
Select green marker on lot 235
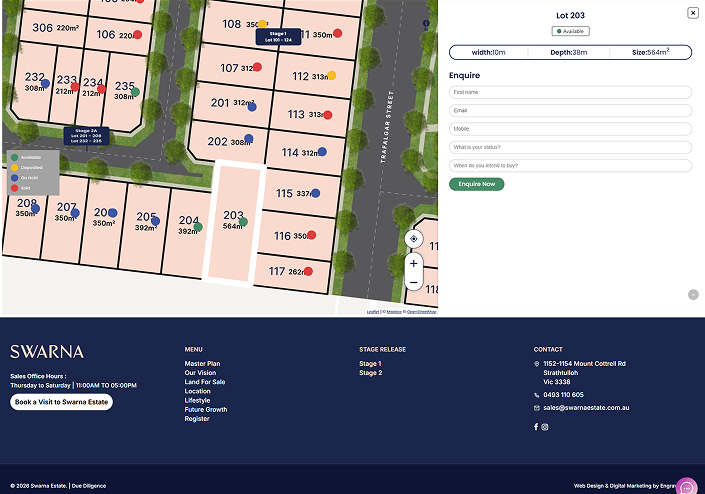pos(135,92)
